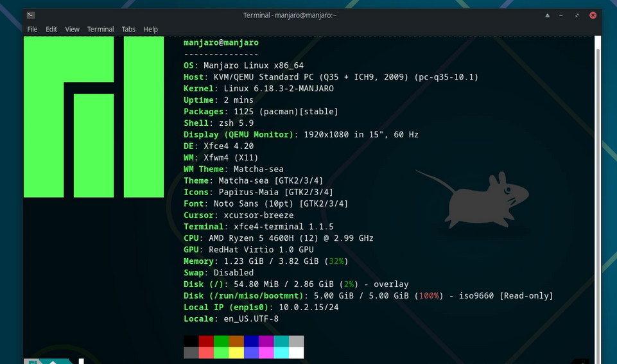Click the Packages: 1125 (pacman) line
The height and width of the screenshot is (364, 617).
[261, 111]
